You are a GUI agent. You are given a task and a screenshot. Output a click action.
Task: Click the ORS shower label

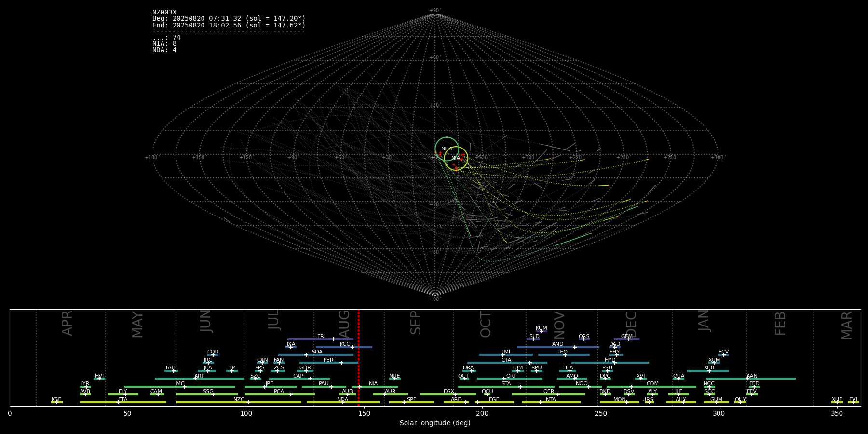click(x=584, y=337)
